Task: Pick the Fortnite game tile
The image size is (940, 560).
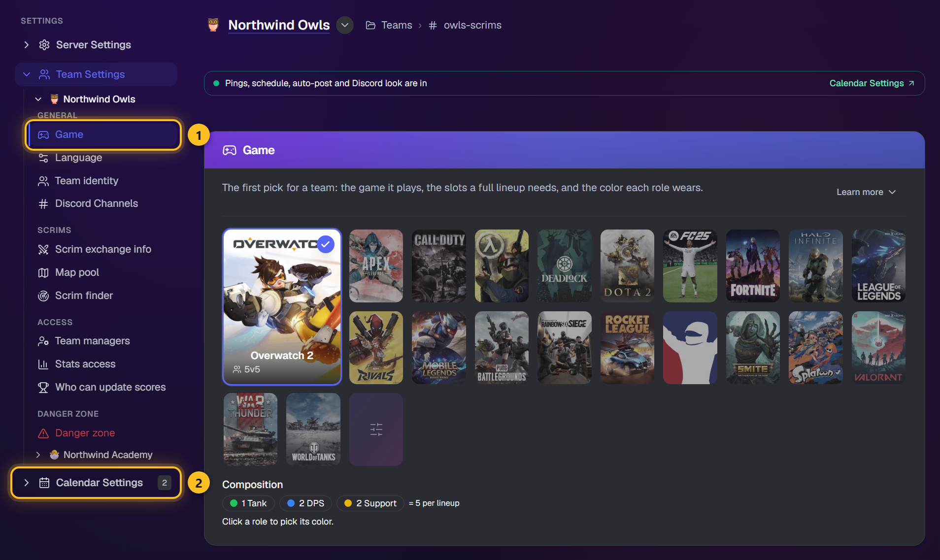Action: point(753,266)
